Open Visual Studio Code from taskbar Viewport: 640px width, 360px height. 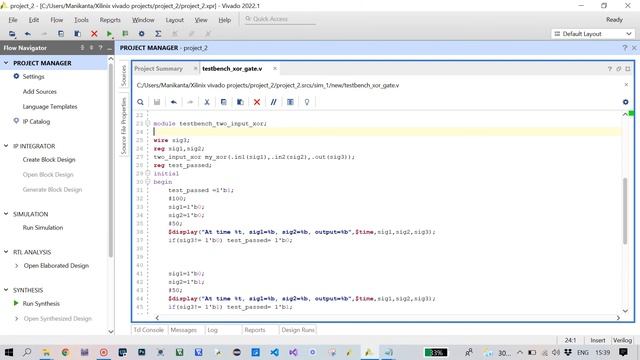pos(274,352)
